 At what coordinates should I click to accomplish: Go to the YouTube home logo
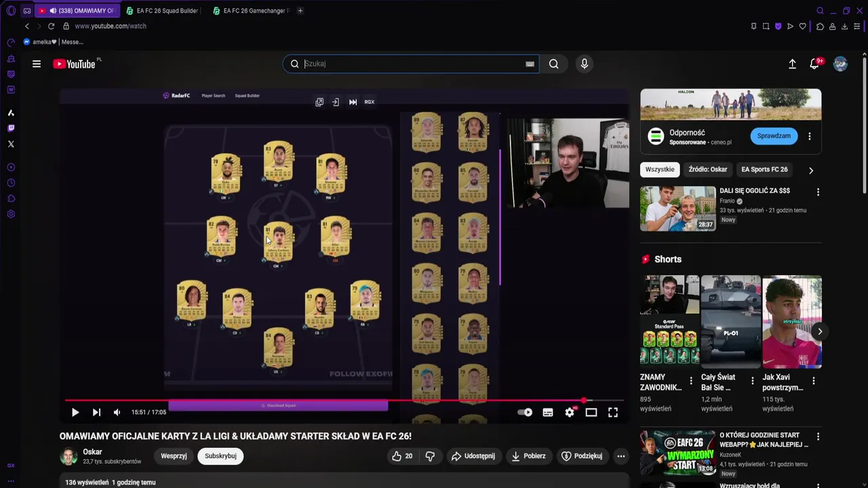point(74,64)
